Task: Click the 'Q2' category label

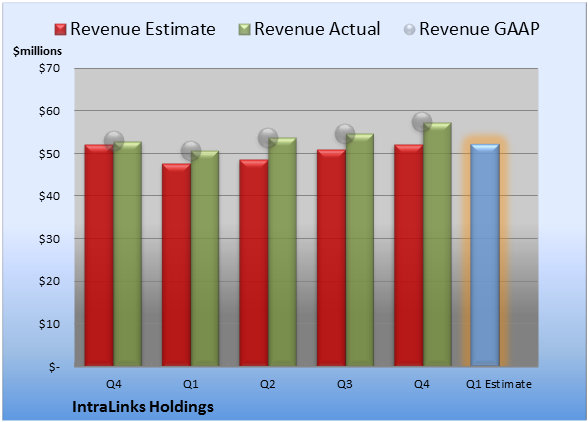Action: point(268,384)
